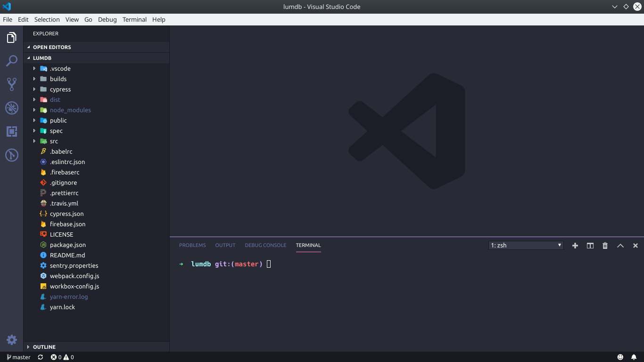Collapse the Open Editors section
The height and width of the screenshot is (362, 644).
96,47
